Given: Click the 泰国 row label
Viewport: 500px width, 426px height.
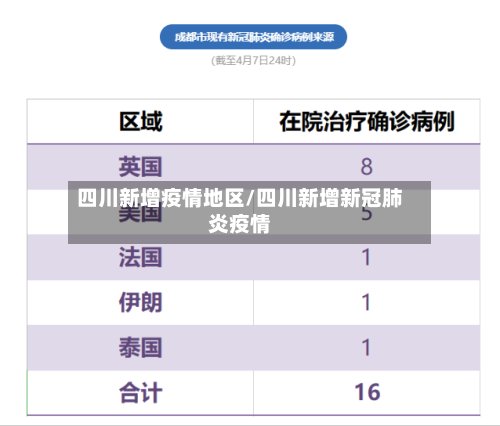Looking at the screenshot, I should click(141, 347).
